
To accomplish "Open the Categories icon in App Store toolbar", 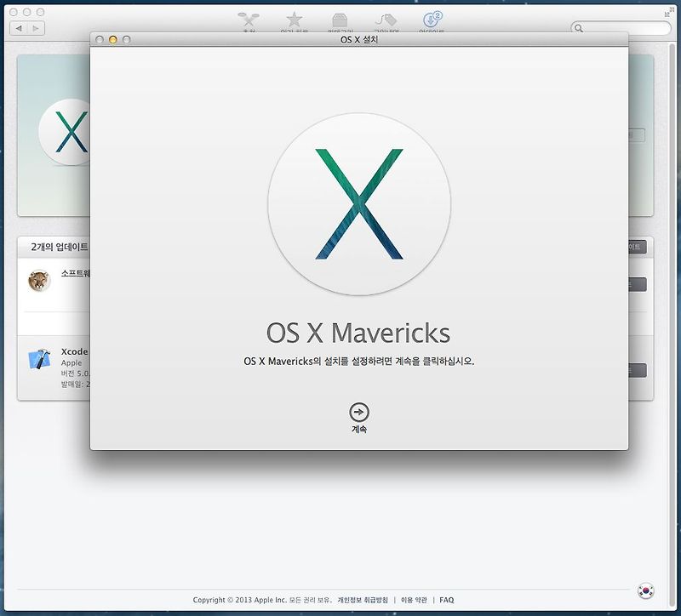I will click(340, 20).
